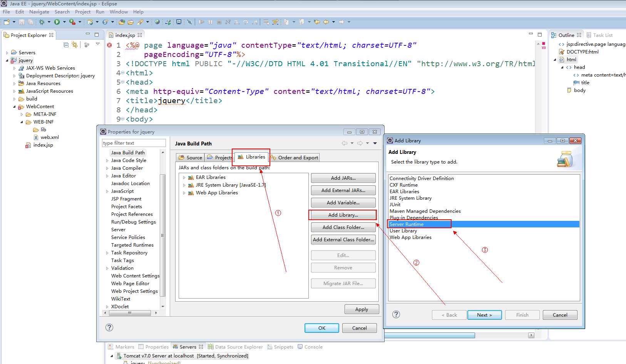Open the Window menu

point(119,12)
